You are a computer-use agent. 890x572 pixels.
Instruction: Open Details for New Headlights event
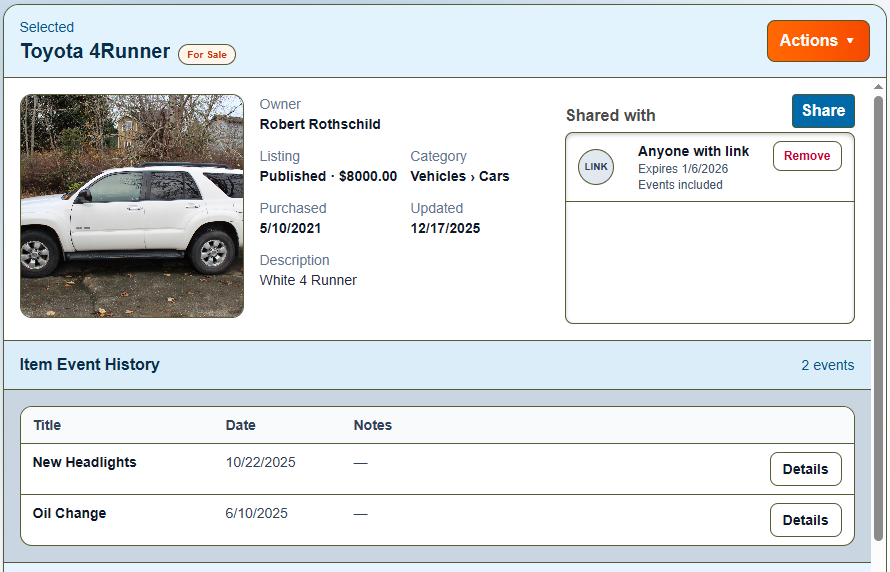click(805, 469)
